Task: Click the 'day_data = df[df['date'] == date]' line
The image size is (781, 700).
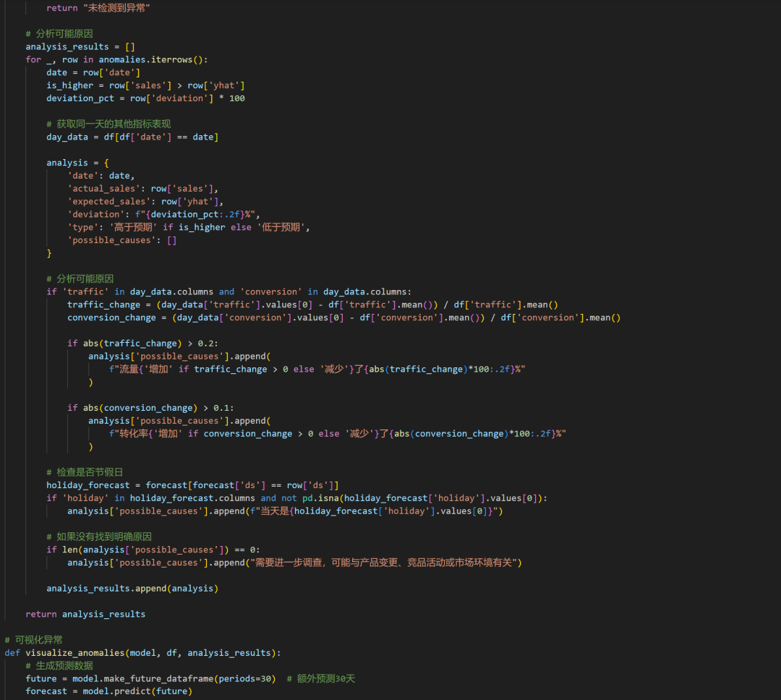Action: click(132, 137)
